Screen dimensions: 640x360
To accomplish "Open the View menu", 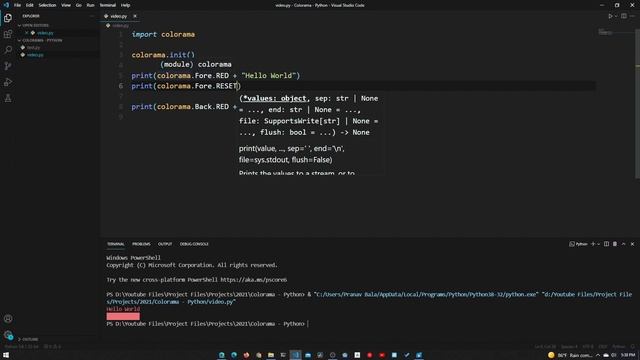I will 66,5.
